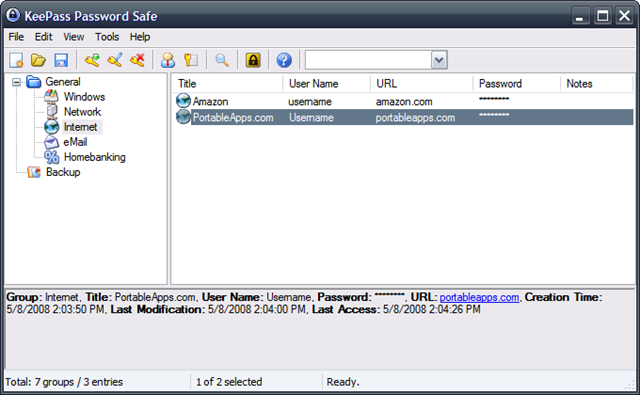Select the PortableApps.com entry title
This screenshot has height=395, width=640.
pyautogui.click(x=233, y=118)
